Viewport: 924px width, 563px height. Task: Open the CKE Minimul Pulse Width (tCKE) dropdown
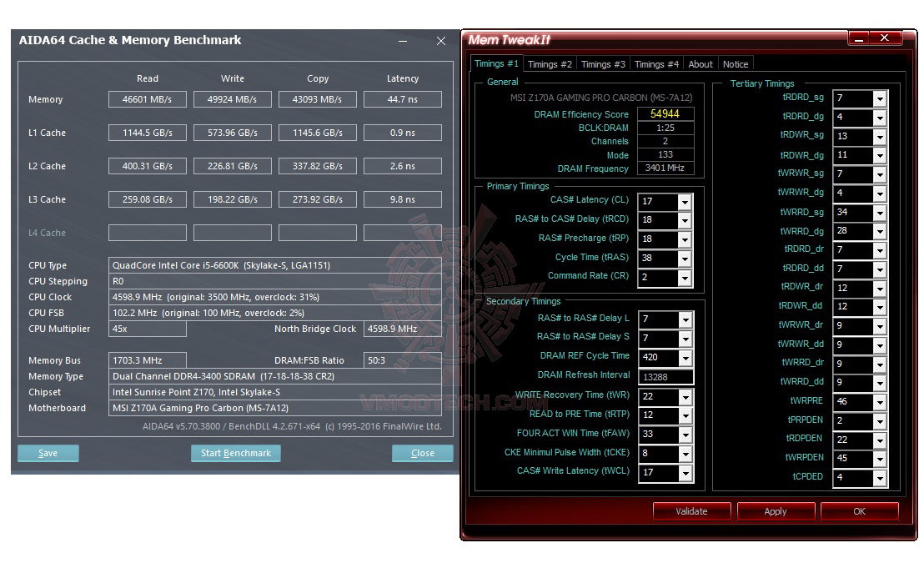point(685,454)
